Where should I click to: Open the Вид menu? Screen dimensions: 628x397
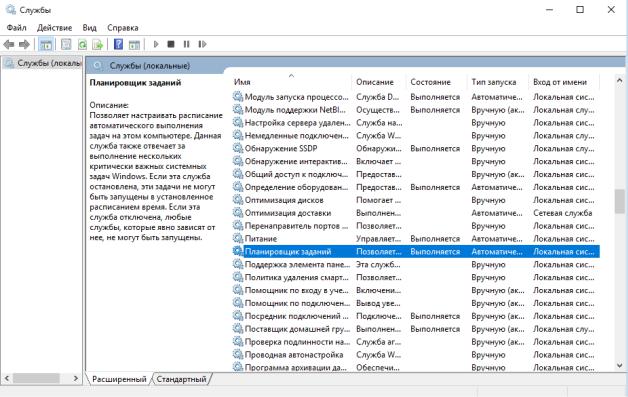click(x=89, y=28)
